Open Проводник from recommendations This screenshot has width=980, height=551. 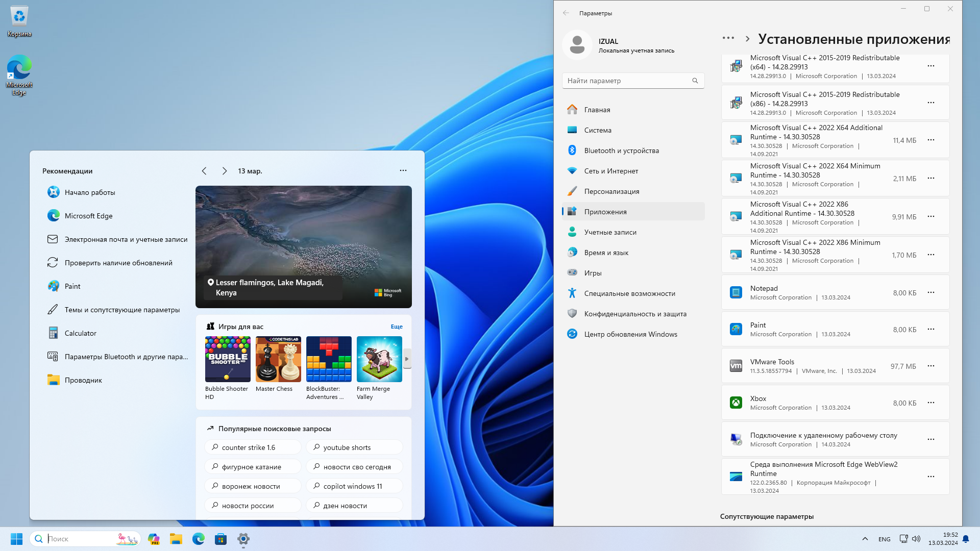point(117,380)
